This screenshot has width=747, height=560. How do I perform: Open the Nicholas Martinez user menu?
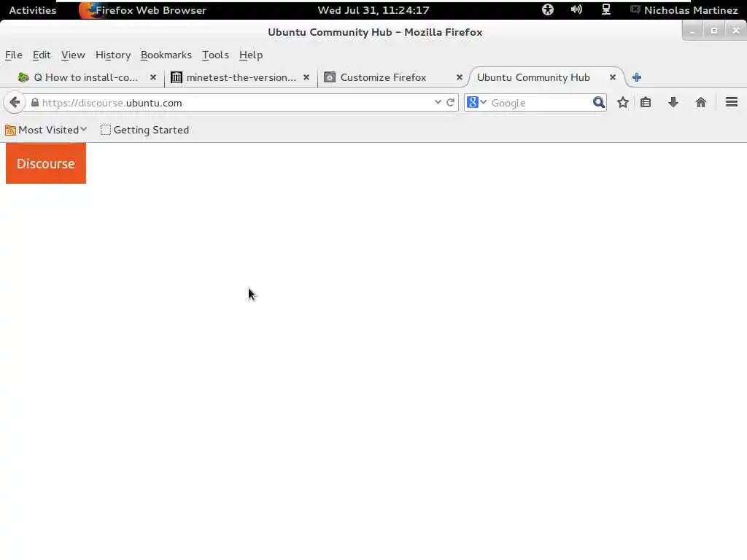684,10
